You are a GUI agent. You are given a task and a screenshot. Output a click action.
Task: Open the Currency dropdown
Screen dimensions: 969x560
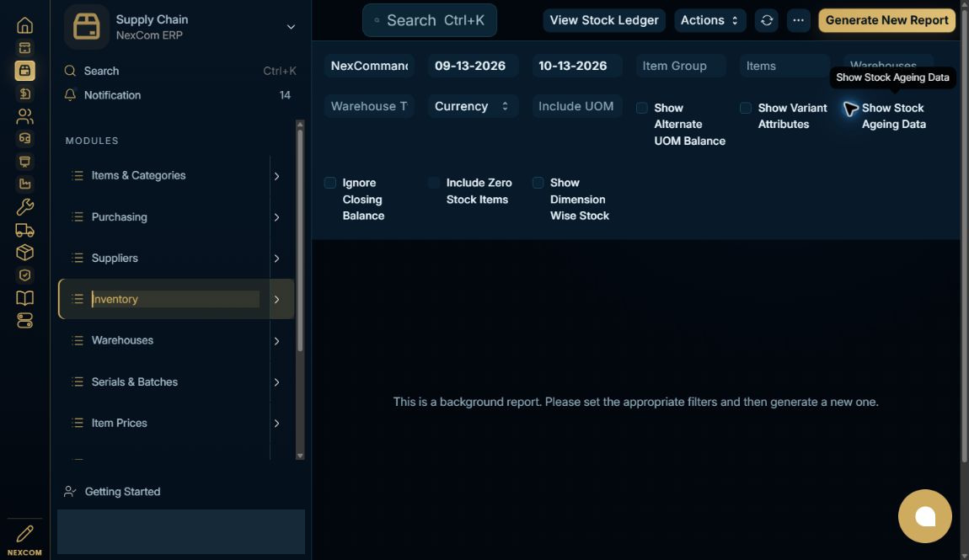click(472, 106)
